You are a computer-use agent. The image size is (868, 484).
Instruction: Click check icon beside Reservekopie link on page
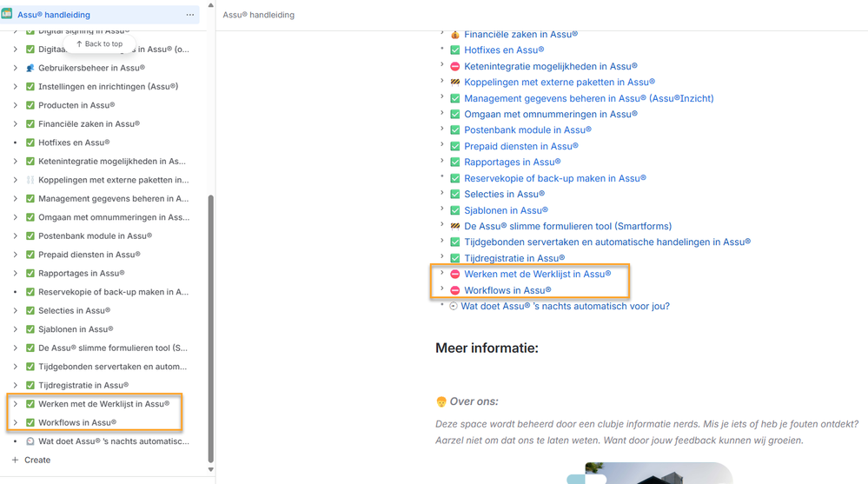coord(455,178)
